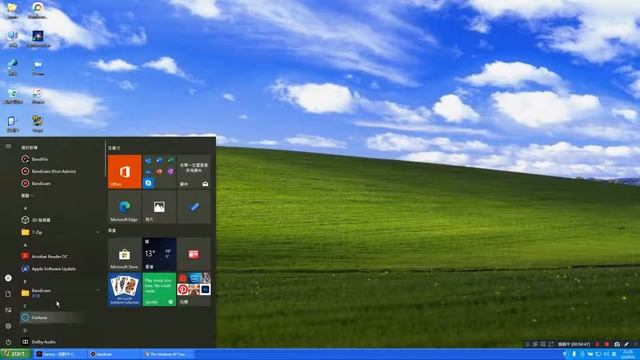Click the taskbar clock

coord(628,354)
